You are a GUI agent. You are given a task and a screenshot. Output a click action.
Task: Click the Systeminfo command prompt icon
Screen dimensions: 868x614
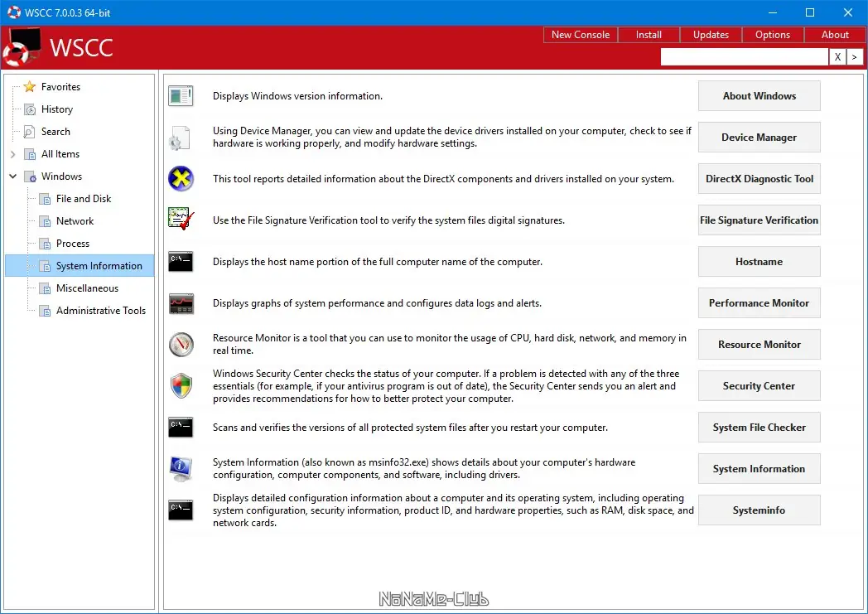(x=181, y=510)
